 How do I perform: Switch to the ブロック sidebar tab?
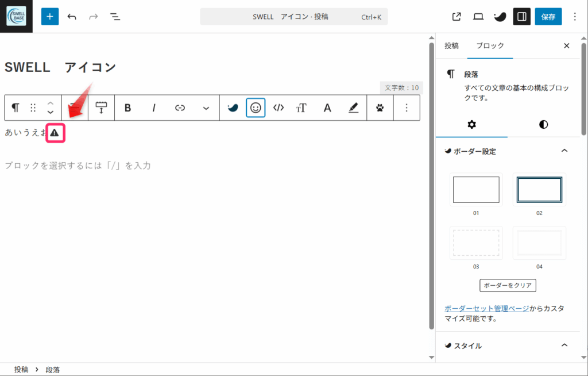[490, 46]
